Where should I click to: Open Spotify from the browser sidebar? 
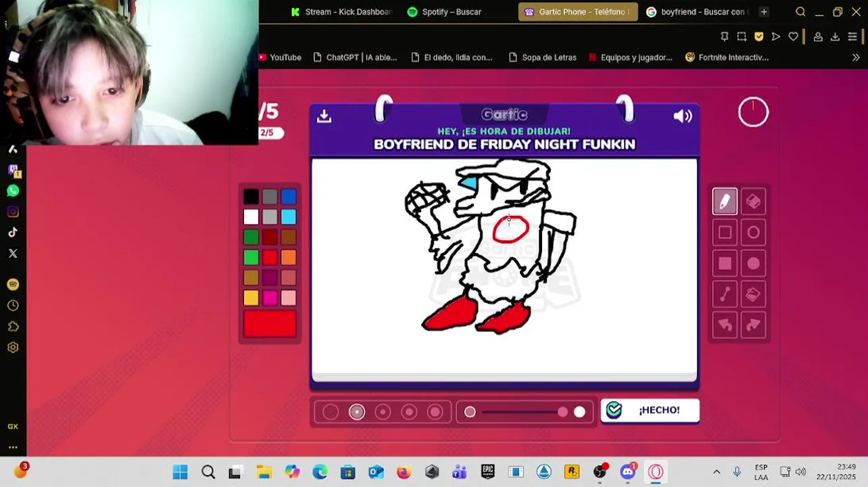pyautogui.click(x=13, y=285)
